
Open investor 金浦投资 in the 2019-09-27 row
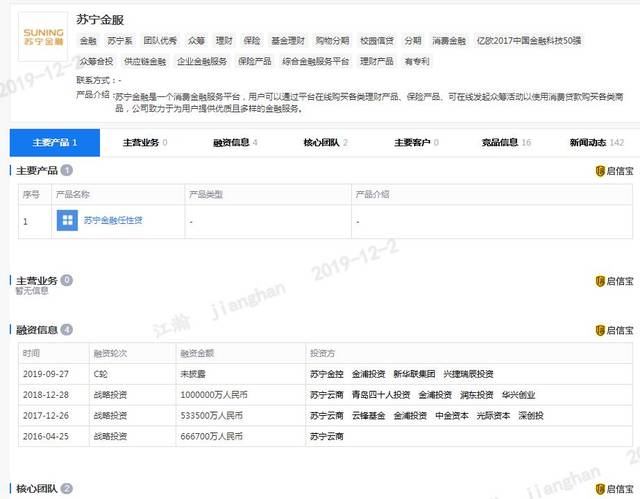click(x=369, y=374)
